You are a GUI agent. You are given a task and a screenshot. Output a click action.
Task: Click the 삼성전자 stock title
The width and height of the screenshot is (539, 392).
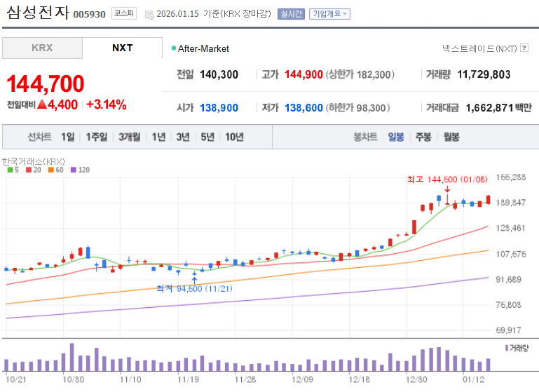click(x=38, y=13)
